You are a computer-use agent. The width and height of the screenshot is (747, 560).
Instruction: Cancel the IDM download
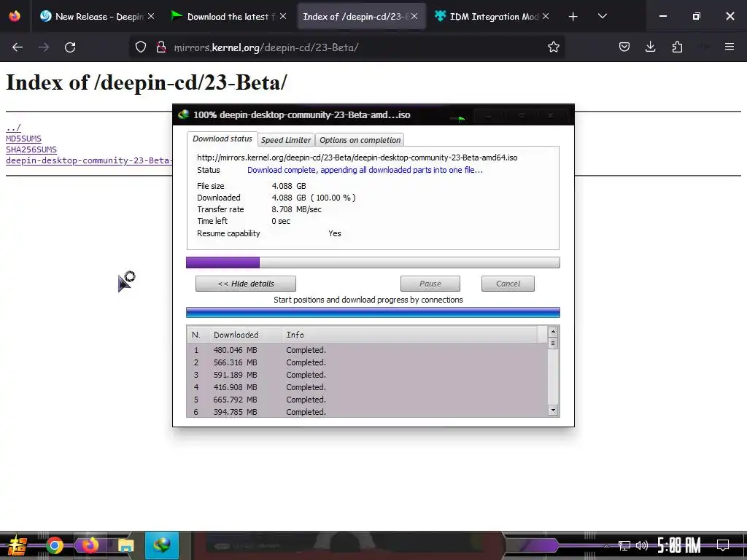tap(508, 284)
